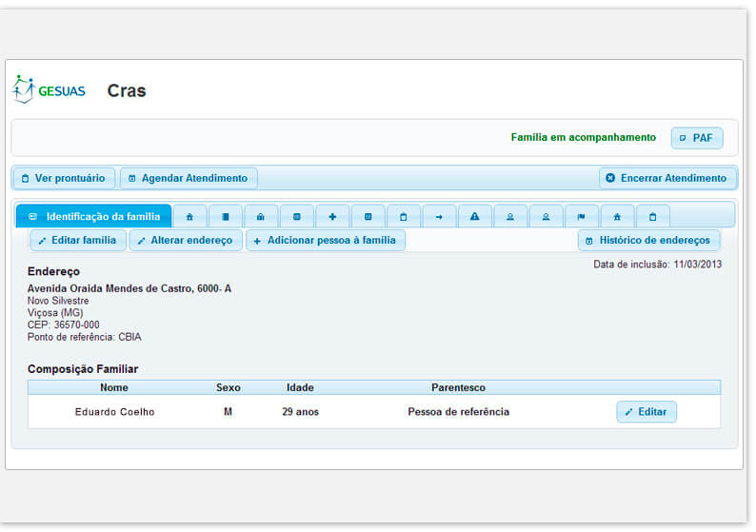Click Encerrar Atendimento button

click(668, 178)
